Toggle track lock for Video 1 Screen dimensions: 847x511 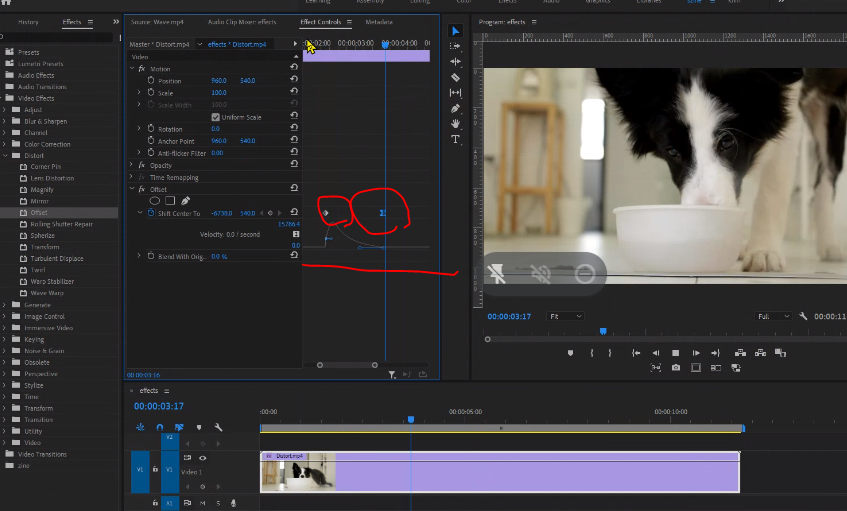tap(155, 469)
